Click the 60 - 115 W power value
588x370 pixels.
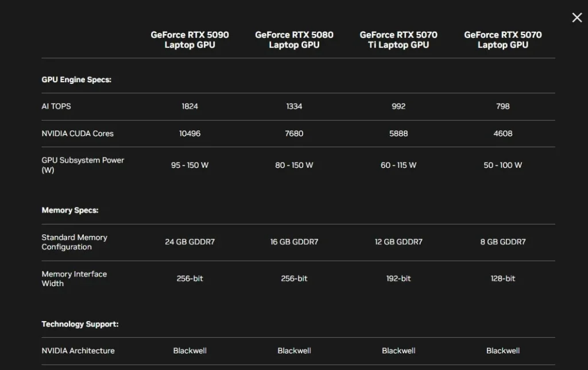click(x=399, y=165)
